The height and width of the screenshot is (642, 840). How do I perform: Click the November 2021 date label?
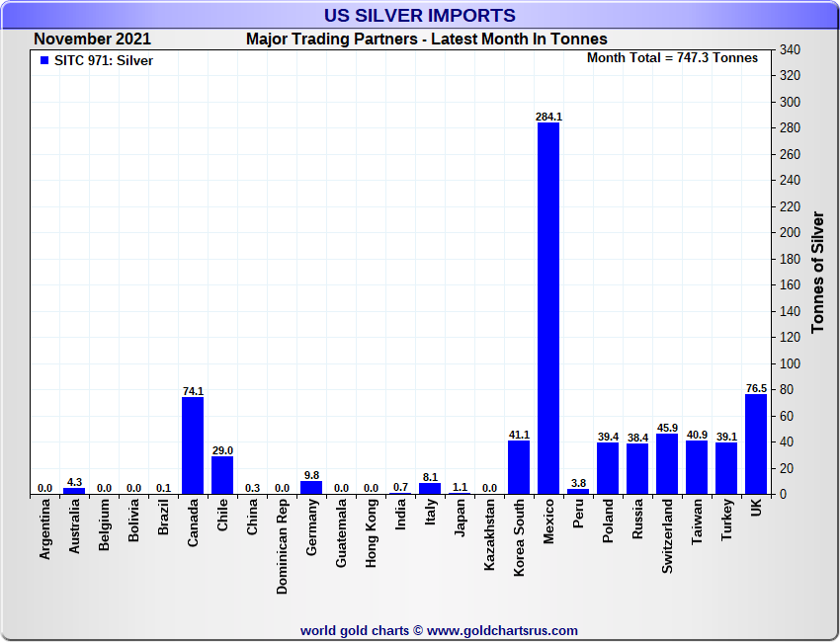(x=93, y=40)
